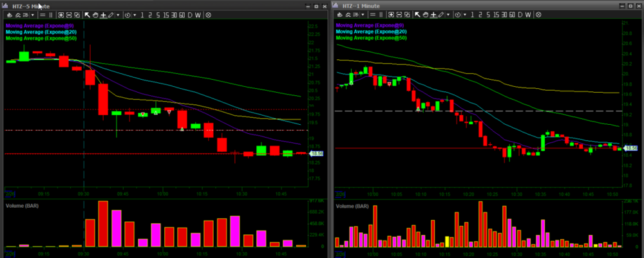Click the HTZ--1 Minute window title
The width and height of the screenshot is (644, 258).
[x=361, y=5]
